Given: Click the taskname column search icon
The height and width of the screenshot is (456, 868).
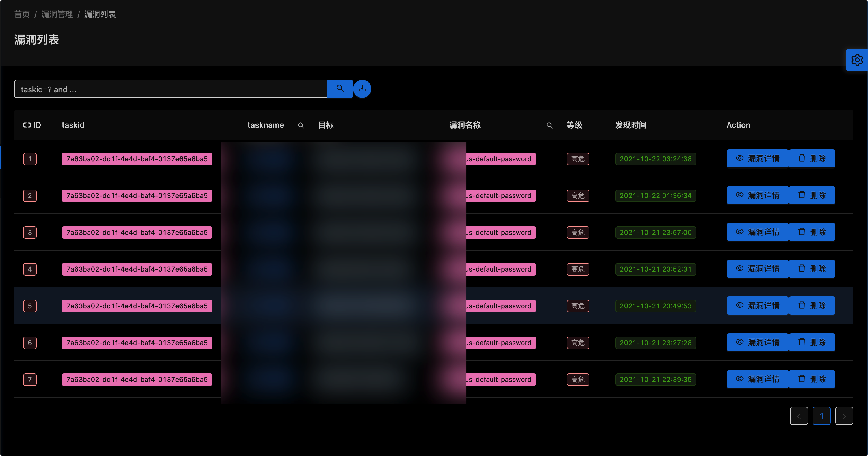Looking at the screenshot, I should pos(301,126).
